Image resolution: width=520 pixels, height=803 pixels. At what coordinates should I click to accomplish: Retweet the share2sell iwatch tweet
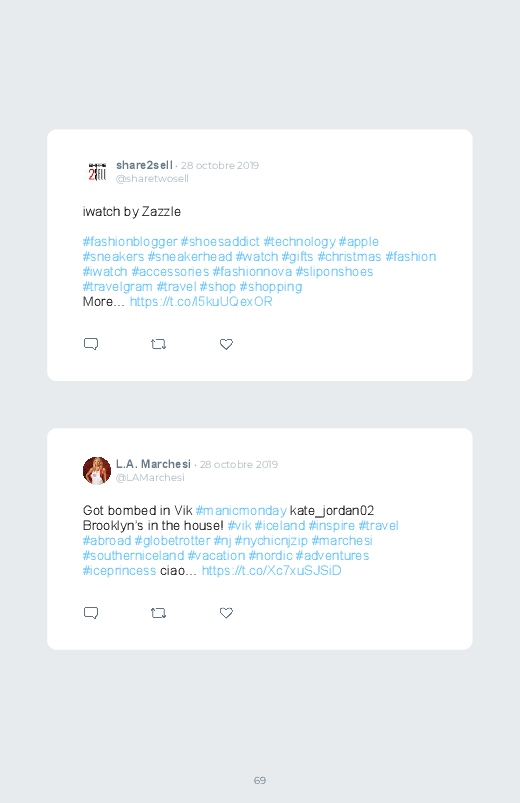158,344
